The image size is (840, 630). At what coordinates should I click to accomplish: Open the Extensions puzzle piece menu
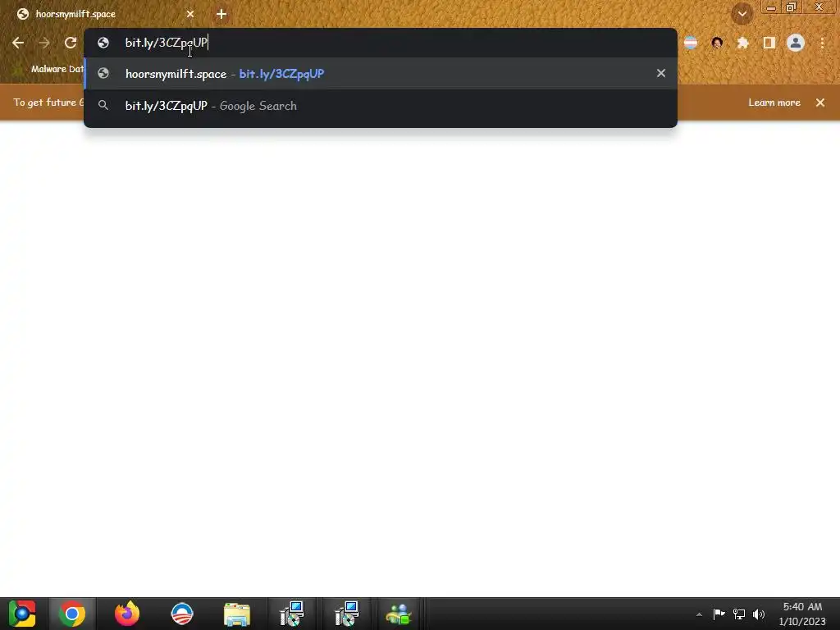coord(742,43)
